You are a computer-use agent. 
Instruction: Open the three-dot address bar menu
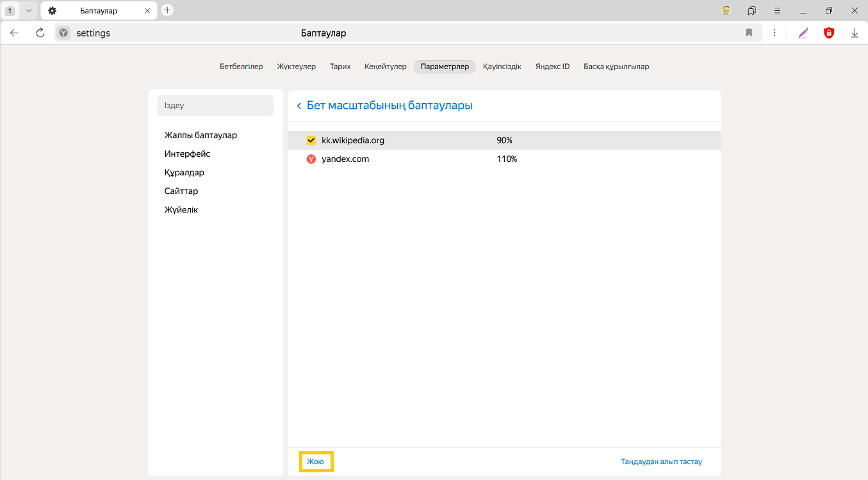[774, 33]
